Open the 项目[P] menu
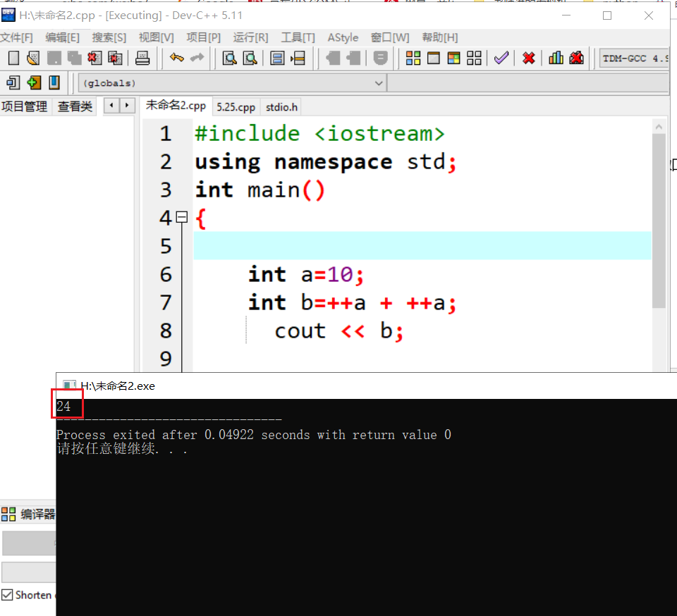677x616 pixels. (203, 37)
